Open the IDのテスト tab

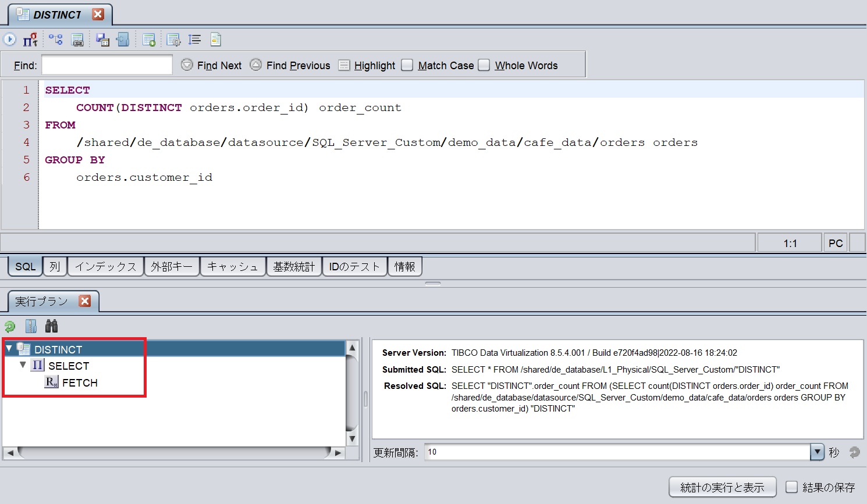pyautogui.click(x=354, y=266)
